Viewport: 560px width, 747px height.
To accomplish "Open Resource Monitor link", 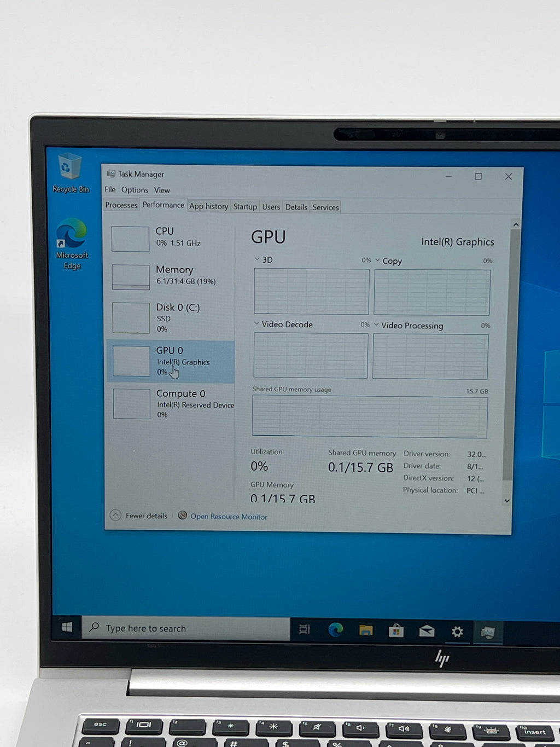I will click(229, 516).
